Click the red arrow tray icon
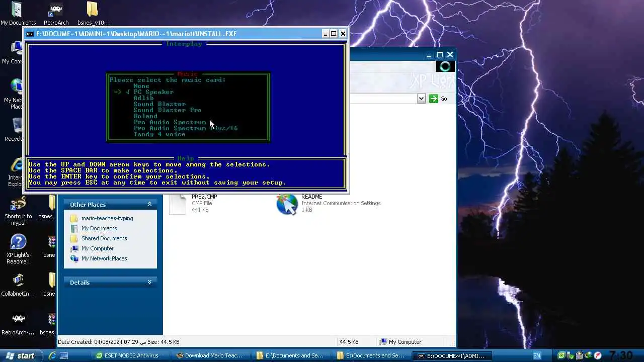Screen dimensions: 644x362 pyautogui.click(x=598, y=355)
